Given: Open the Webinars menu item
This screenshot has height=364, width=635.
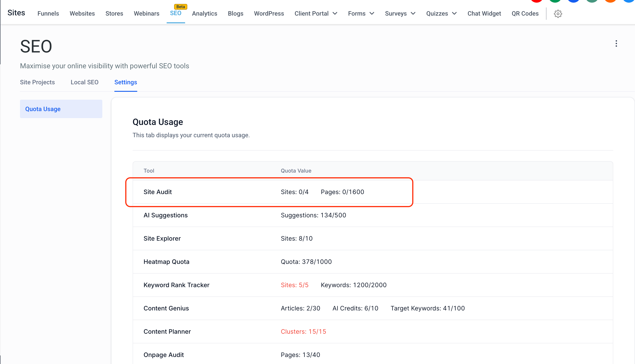Looking at the screenshot, I should pyautogui.click(x=146, y=13).
